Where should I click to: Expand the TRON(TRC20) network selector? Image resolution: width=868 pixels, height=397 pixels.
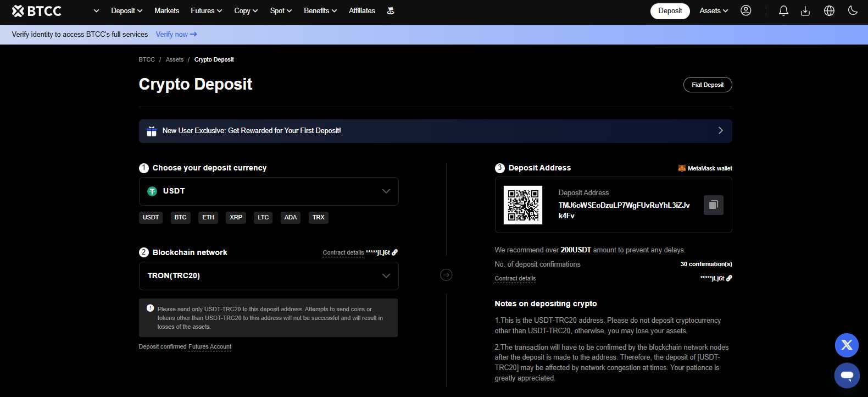pyautogui.click(x=269, y=276)
